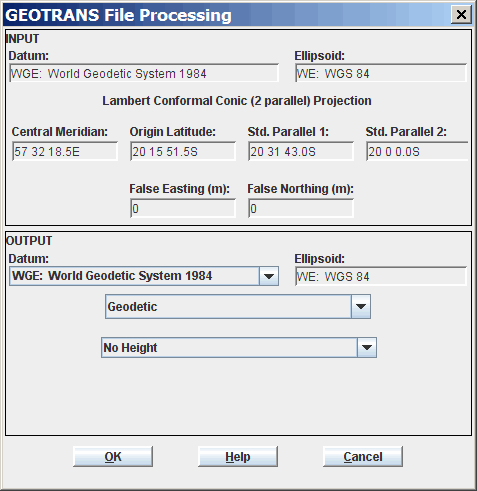The image size is (477, 491).
Task: Click the input Datum field
Action: 144,73
